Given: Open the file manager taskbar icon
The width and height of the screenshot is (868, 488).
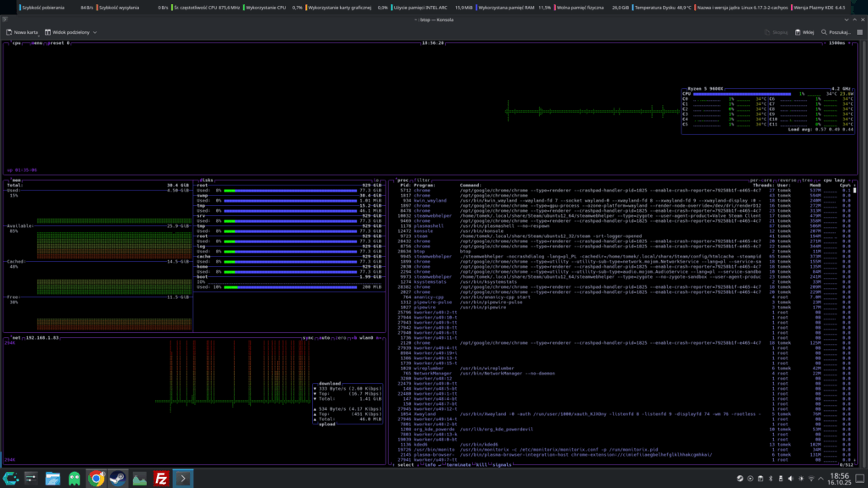Looking at the screenshot, I should [x=53, y=479].
